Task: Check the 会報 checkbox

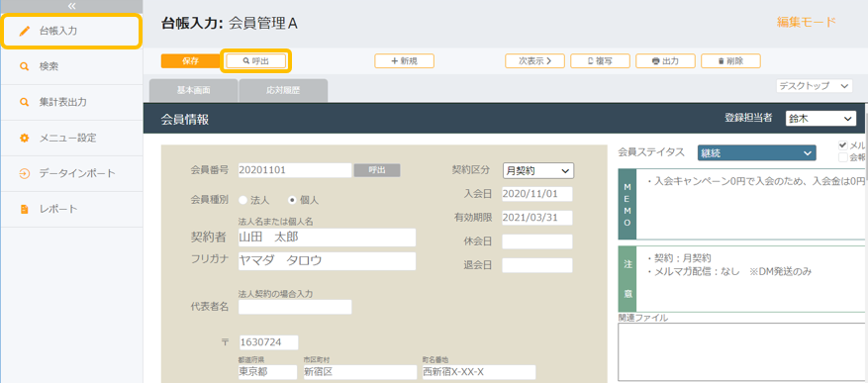Action: [x=843, y=157]
